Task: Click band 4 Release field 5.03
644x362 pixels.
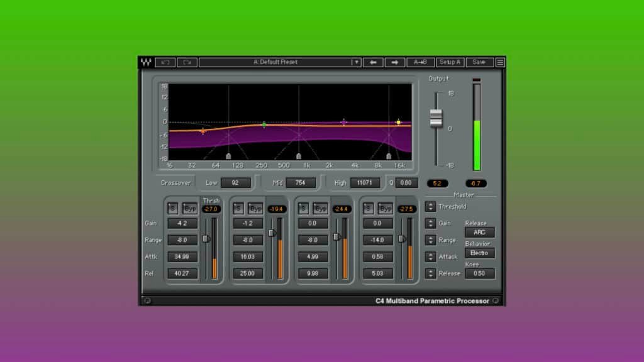Action: pos(378,273)
